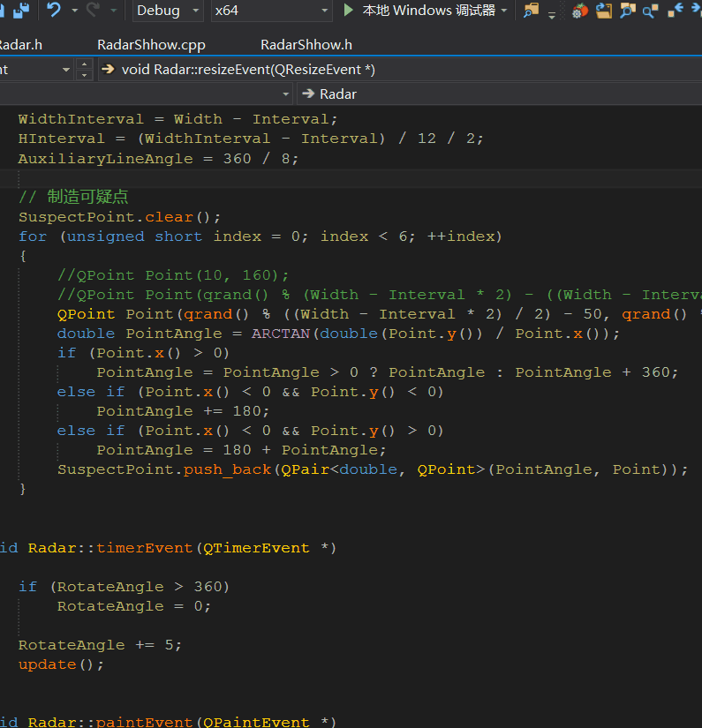Click 'if (Point.x() > 0)' line
The height and width of the screenshot is (728, 702).
pyautogui.click(x=143, y=353)
